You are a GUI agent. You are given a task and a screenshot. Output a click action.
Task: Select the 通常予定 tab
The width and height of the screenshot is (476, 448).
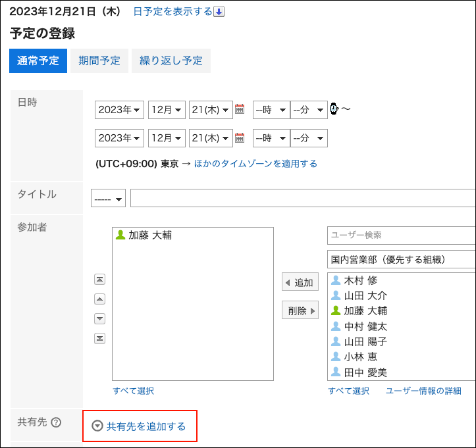38,61
